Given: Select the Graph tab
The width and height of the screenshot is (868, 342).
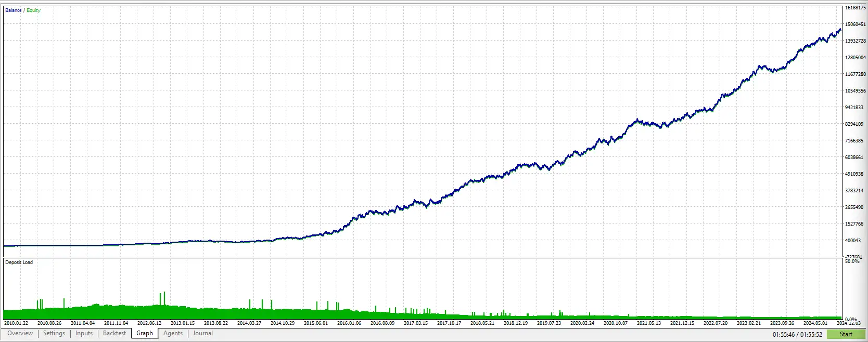Looking at the screenshot, I should pyautogui.click(x=145, y=333).
